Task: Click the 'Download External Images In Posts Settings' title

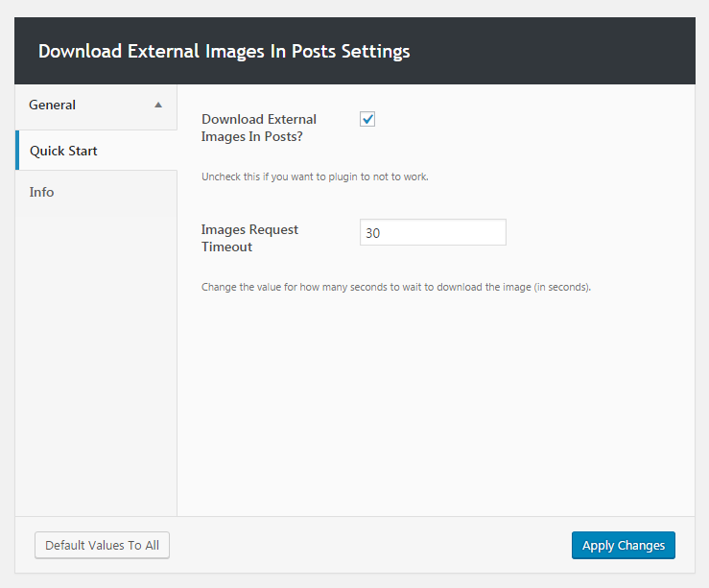Action: click(224, 51)
